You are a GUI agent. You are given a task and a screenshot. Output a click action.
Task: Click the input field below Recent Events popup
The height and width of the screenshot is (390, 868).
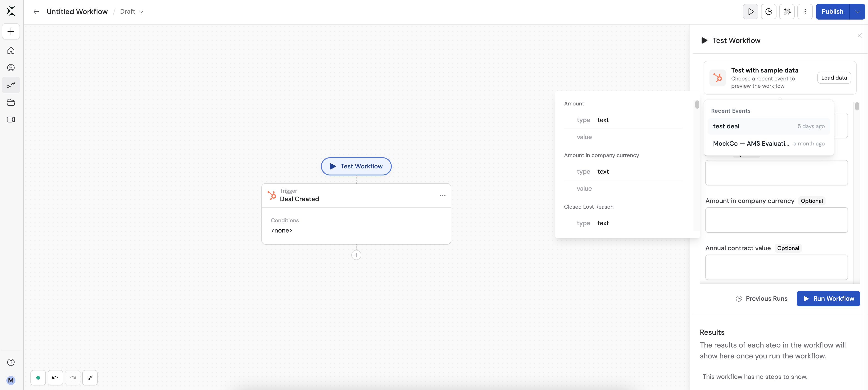click(776, 173)
